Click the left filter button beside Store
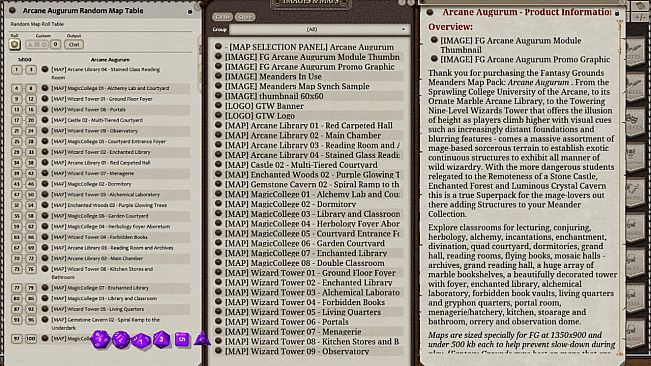This screenshot has width=651, height=366. point(223,17)
